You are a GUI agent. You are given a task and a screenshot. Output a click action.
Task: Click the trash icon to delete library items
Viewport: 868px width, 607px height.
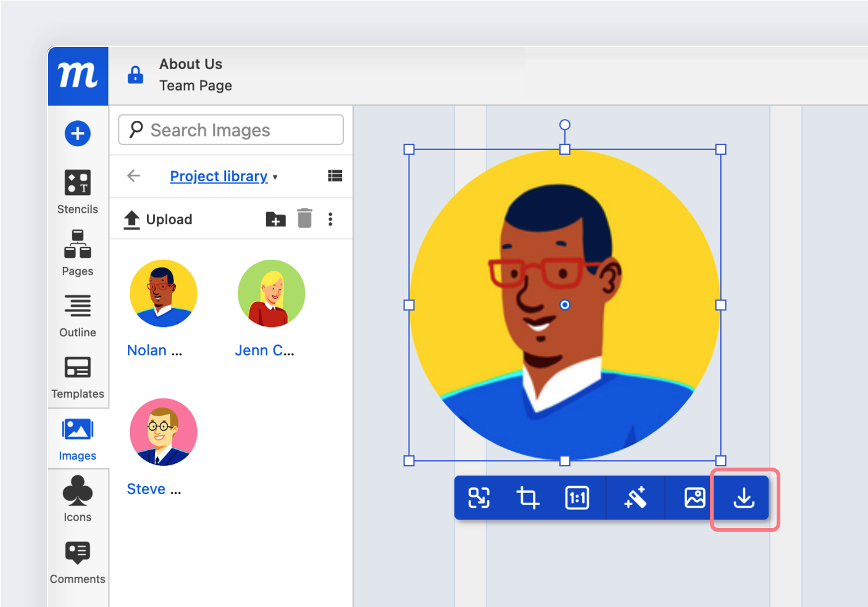click(304, 219)
